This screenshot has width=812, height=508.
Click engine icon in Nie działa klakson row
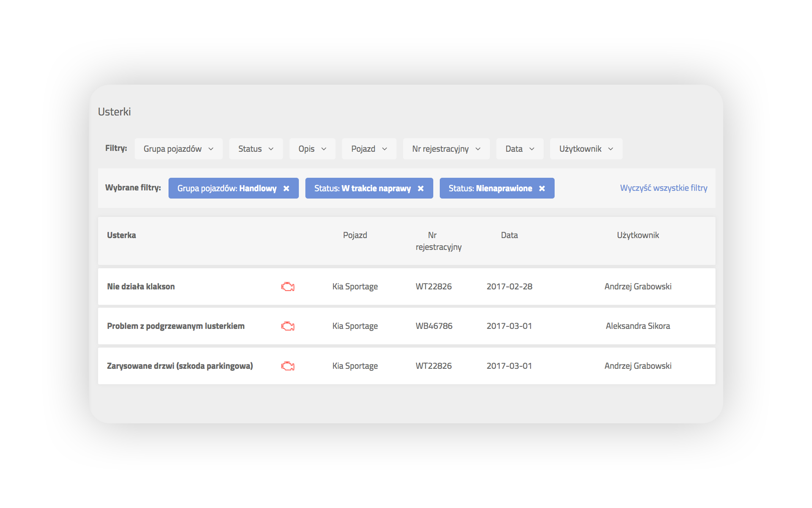288,287
